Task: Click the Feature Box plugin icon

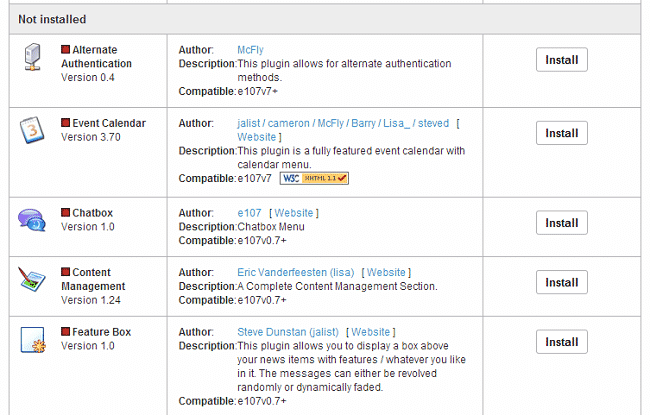Action: (32, 341)
